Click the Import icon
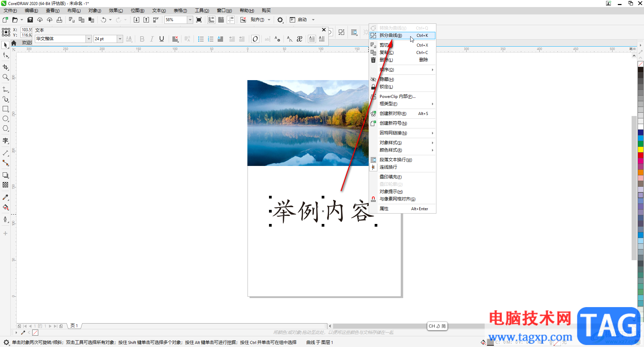644x347 pixels. 137,20
